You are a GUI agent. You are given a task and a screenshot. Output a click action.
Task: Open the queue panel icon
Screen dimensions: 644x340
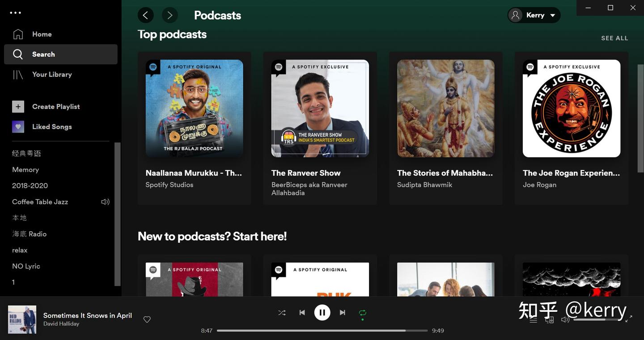[x=534, y=319]
